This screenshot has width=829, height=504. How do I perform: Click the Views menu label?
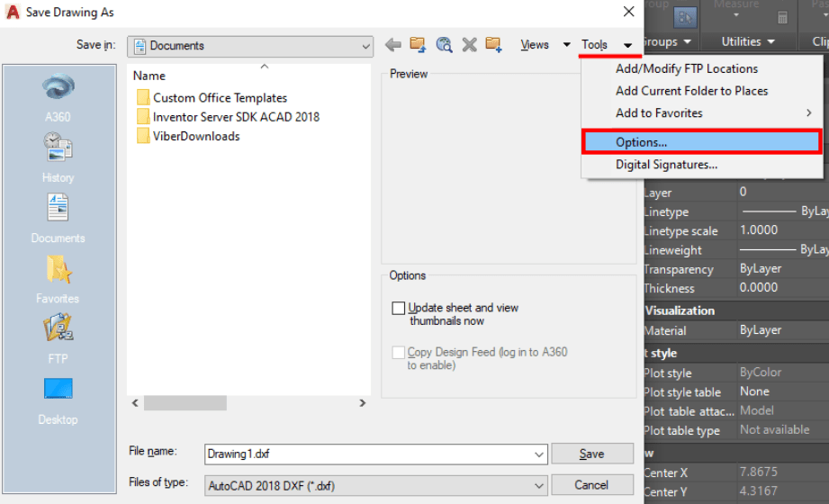click(535, 45)
